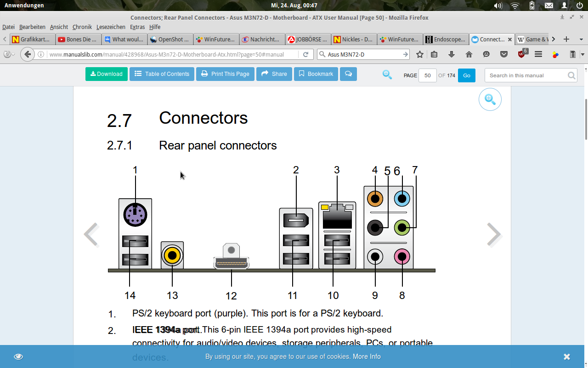Click the Bookmark button on the manual page
The image size is (588, 368).
coord(316,74)
